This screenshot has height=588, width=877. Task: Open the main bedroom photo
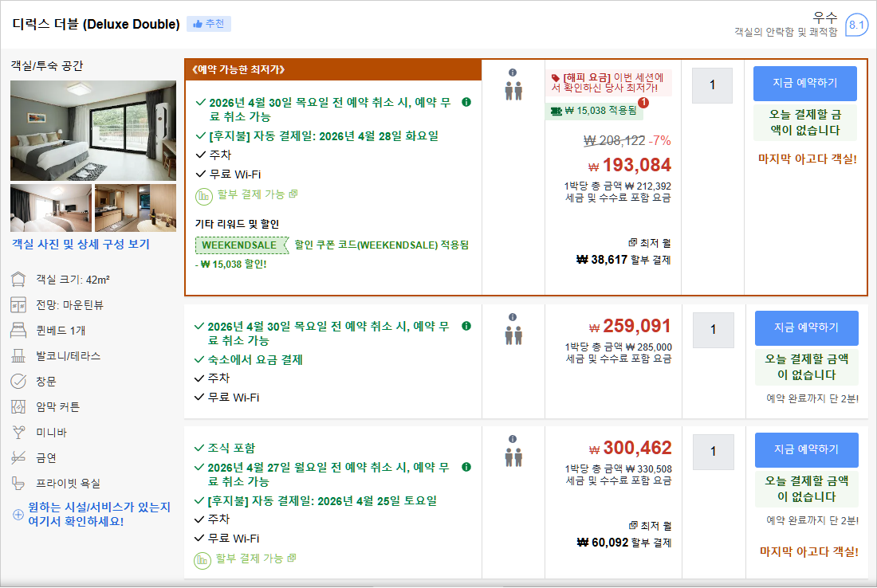[93, 131]
